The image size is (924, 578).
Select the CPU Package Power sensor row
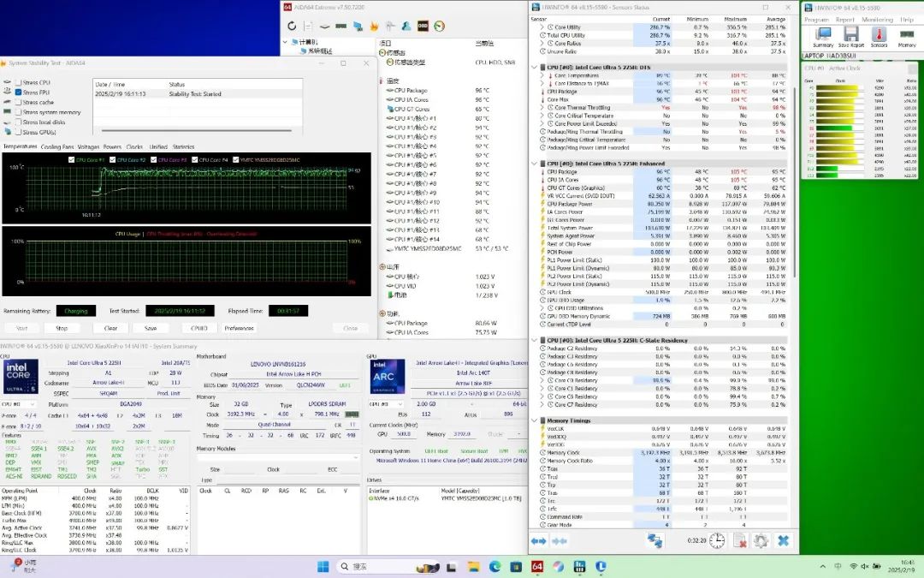tap(664, 204)
